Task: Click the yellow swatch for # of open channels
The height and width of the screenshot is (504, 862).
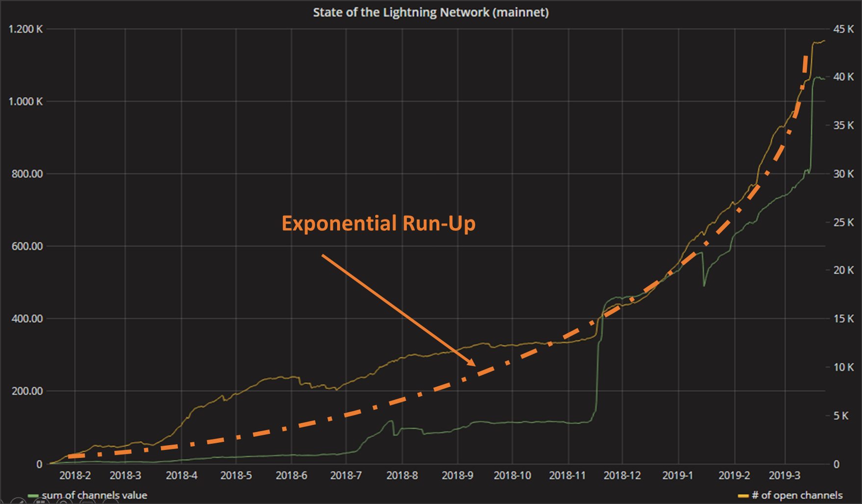Action: (743, 496)
